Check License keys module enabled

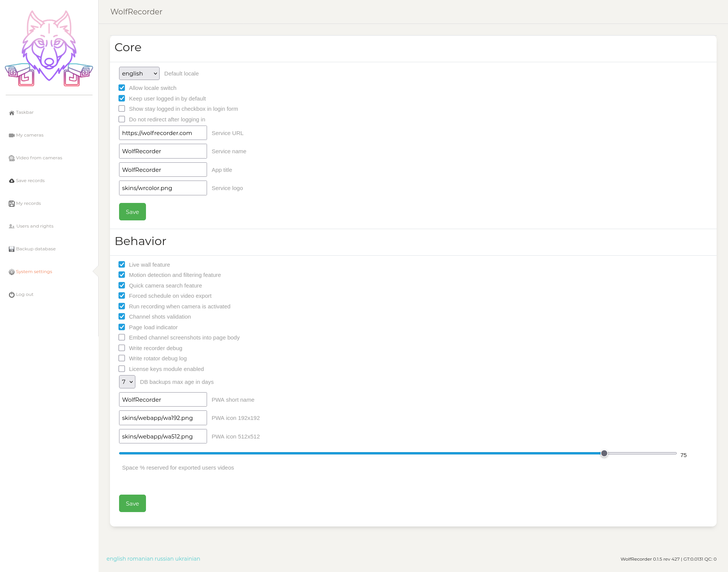pyautogui.click(x=122, y=369)
